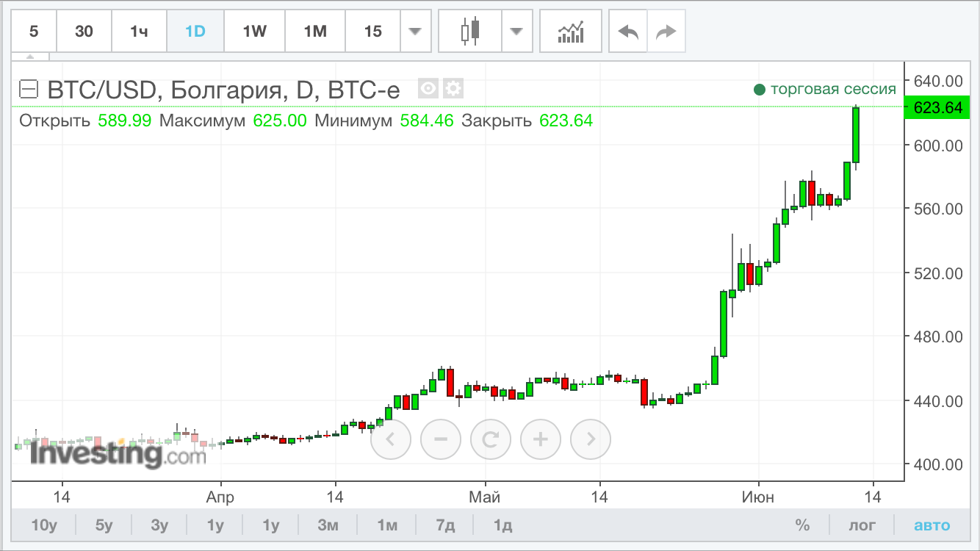Image resolution: width=980 pixels, height=551 pixels.
Task: Click the Май date axis label
Action: 485,497
